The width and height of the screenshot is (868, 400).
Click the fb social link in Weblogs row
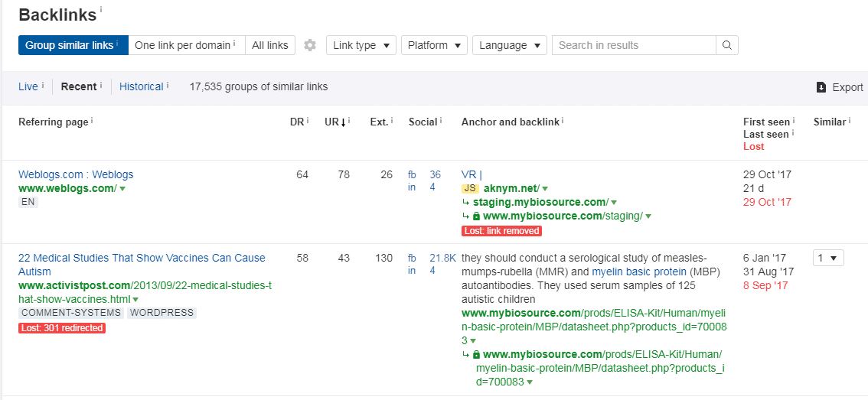click(x=412, y=174)
